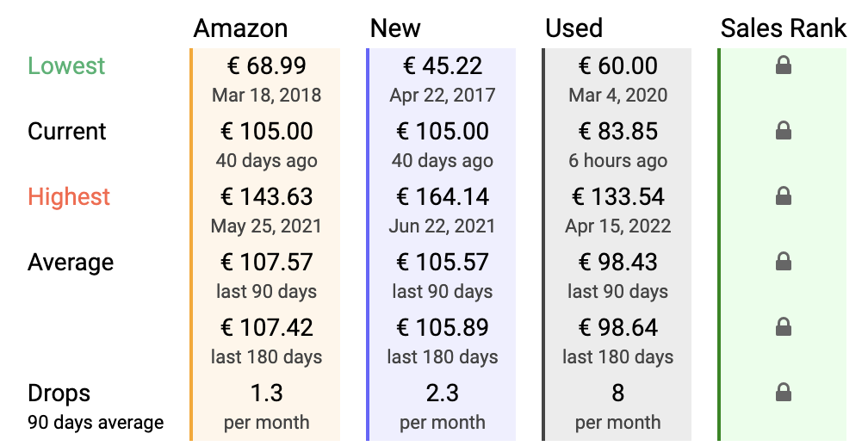868x446 pixels.
Task: Select the New column header
Action: coord(395,28)
